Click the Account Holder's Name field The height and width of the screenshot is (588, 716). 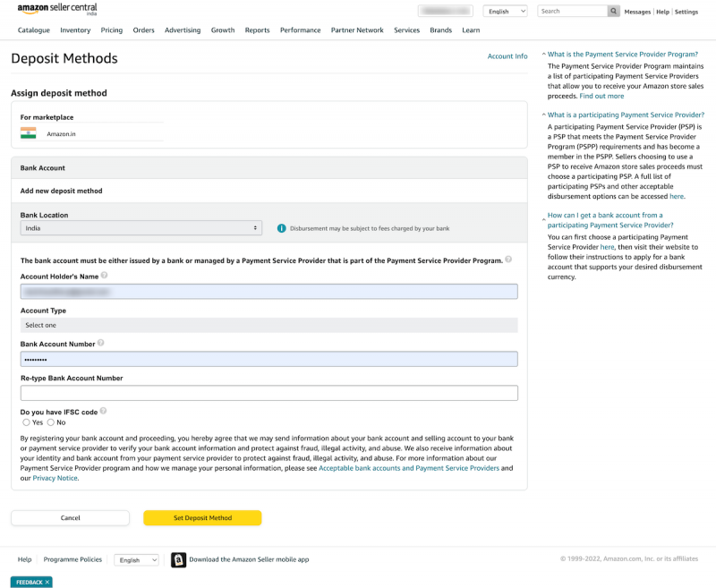coord(269,291)
